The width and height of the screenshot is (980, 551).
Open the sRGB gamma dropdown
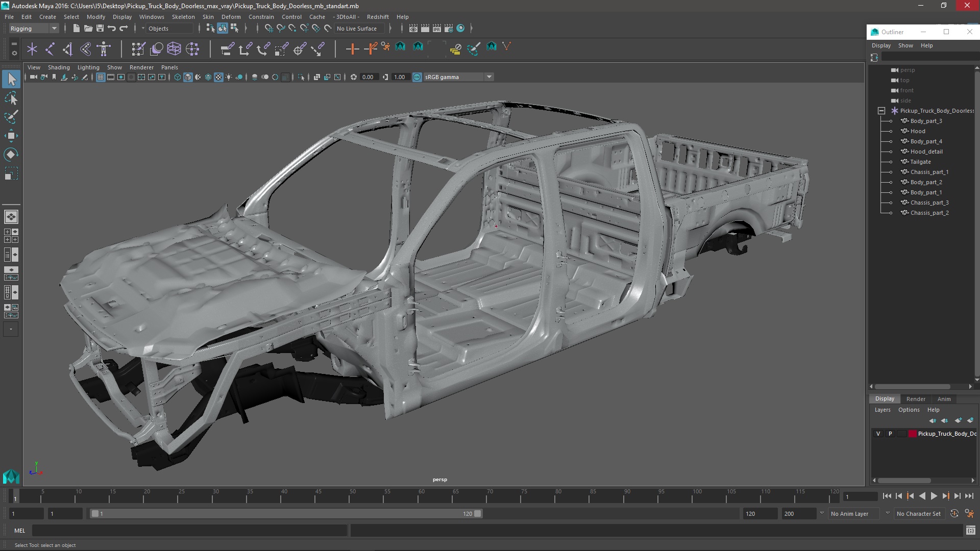(x=489, y=77)
